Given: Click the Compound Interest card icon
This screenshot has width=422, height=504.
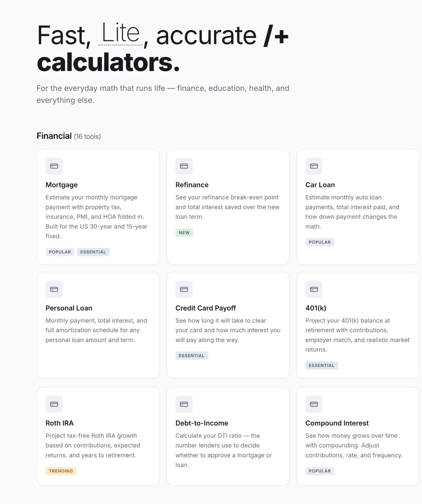Looking at the screenshot, I should pos(314,404).
